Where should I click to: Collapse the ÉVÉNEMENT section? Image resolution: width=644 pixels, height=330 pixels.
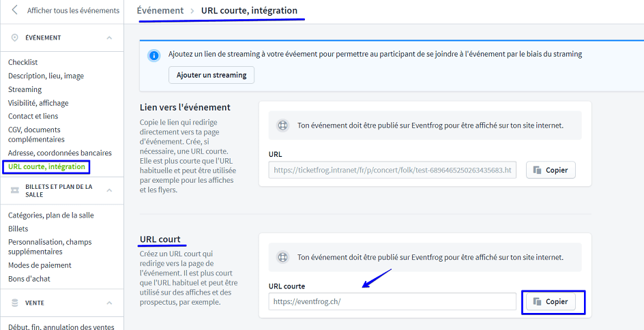[109, 37]
